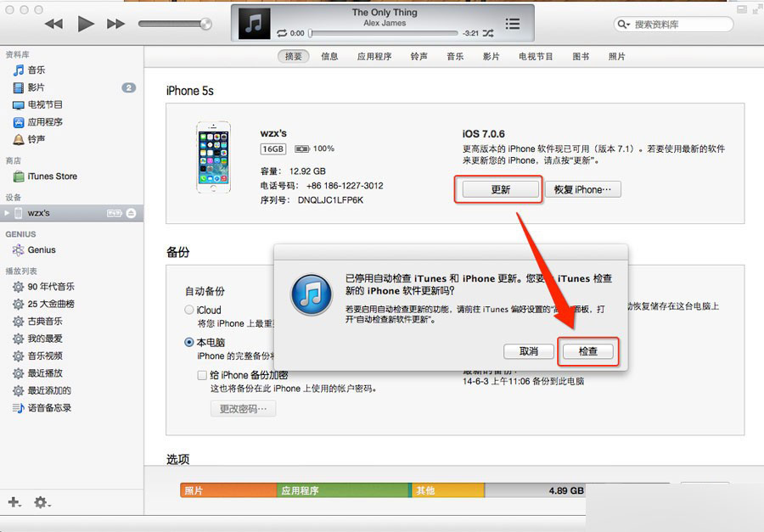
Task: Expand the wzx's device disclosure triangle
Action: click(6, 213)
